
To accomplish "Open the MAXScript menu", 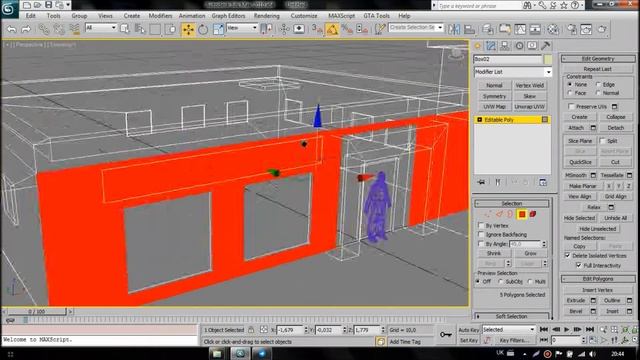I will point(342,16).
